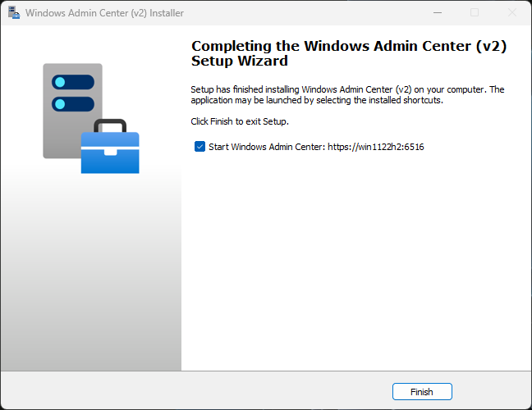Click the lower cyan indicator light on the server
The height and width of the screenshot is (410, 532).
[x=59, y=104]
